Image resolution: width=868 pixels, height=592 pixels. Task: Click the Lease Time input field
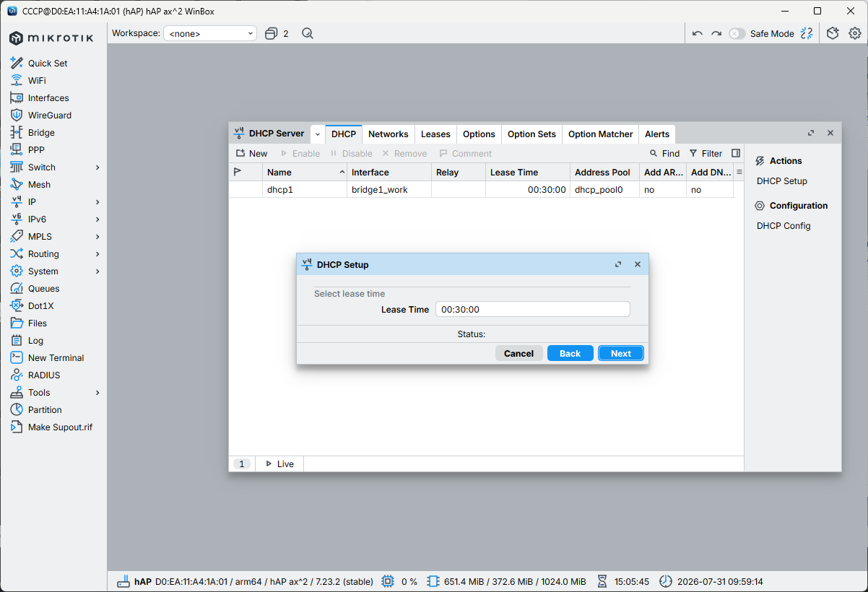click(x=533, y=309)
